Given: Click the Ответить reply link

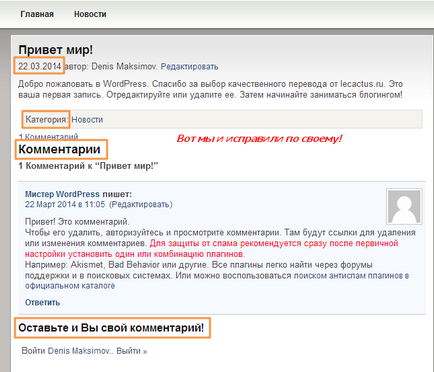Looking at the screenshot, I should coord(42,303).
